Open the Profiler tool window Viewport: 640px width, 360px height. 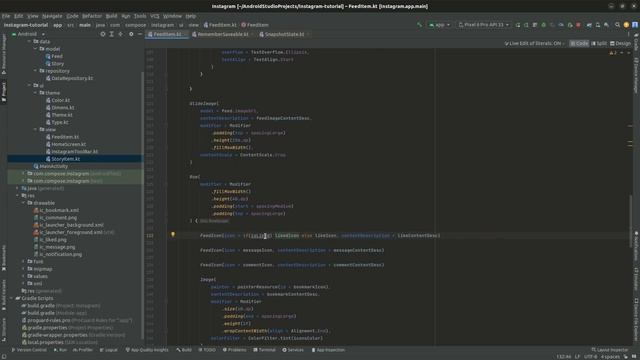[x=83, y=350]
